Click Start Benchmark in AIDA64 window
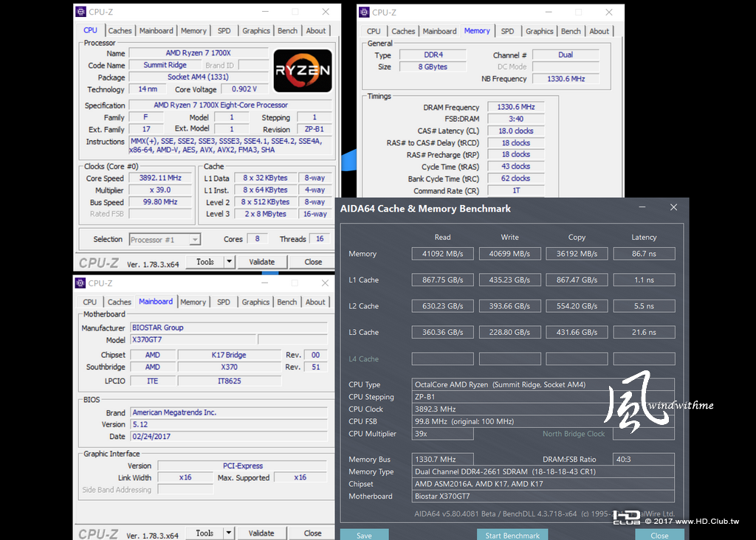Screen dimensions: 756x540 (512, 535)
